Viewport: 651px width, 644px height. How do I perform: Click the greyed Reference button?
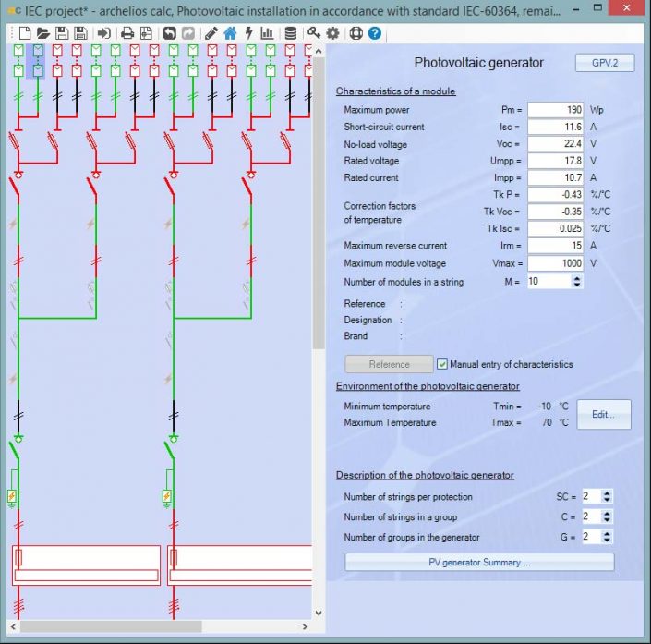tap(389, 364)
